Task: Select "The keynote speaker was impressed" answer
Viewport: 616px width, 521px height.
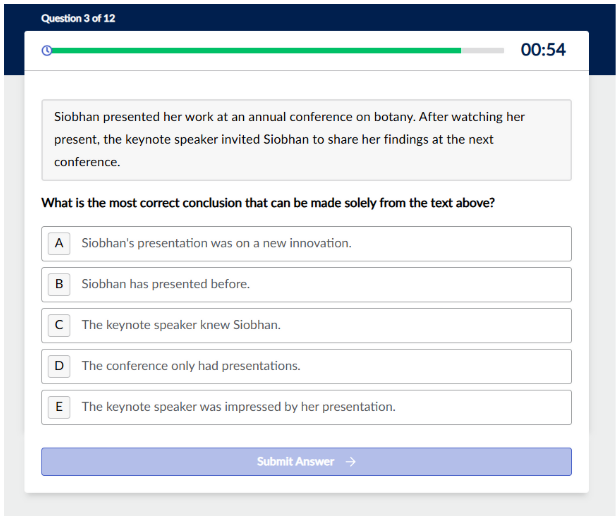Action: 238,407
